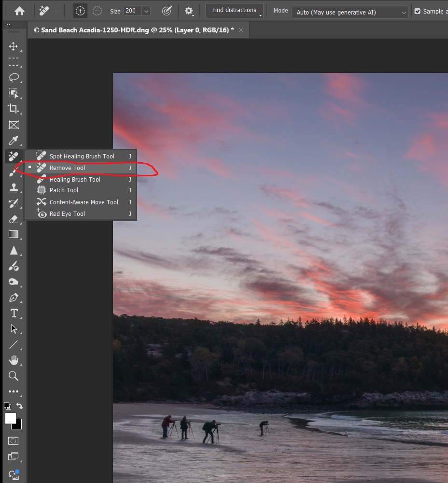Image resolution: width=448 pixels, height=483 pixels.
Task: Select the Lasso tool
Action: coord(14,77)
